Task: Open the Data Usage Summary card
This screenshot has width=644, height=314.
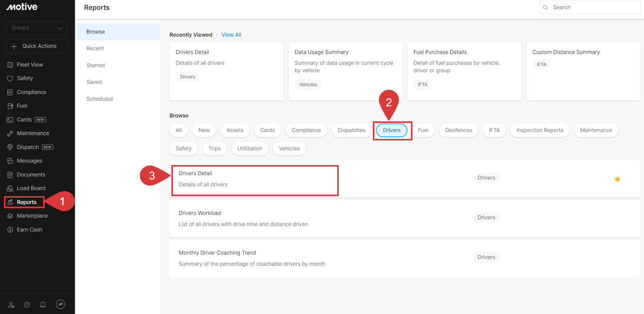Action: pyautogui.click(x=345, y=71)
